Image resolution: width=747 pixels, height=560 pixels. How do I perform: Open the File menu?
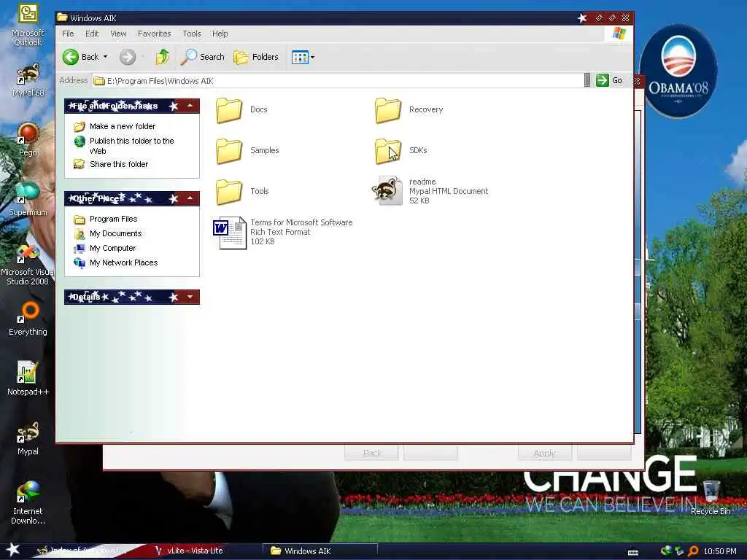point(68,34)
